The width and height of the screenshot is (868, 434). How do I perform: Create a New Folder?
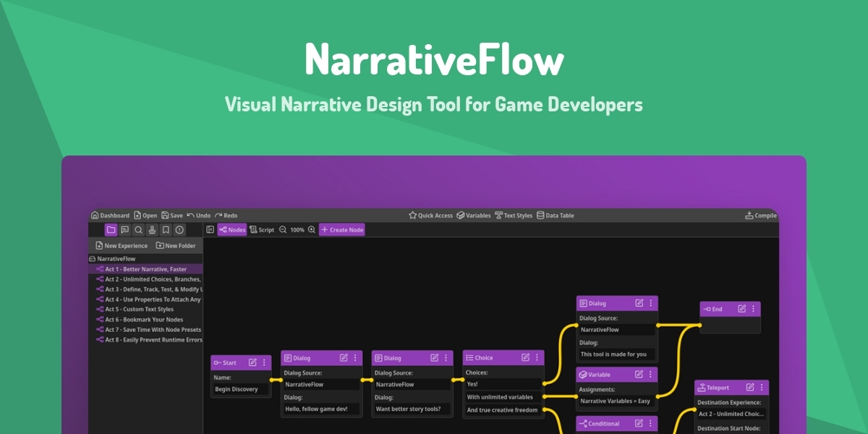[176, 246]
